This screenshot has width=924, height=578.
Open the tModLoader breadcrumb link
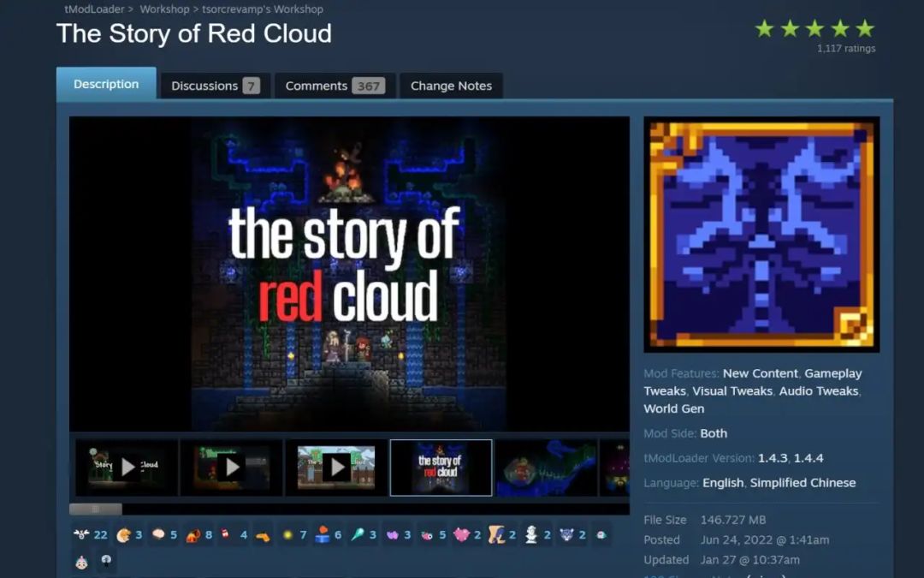(94, 9)
